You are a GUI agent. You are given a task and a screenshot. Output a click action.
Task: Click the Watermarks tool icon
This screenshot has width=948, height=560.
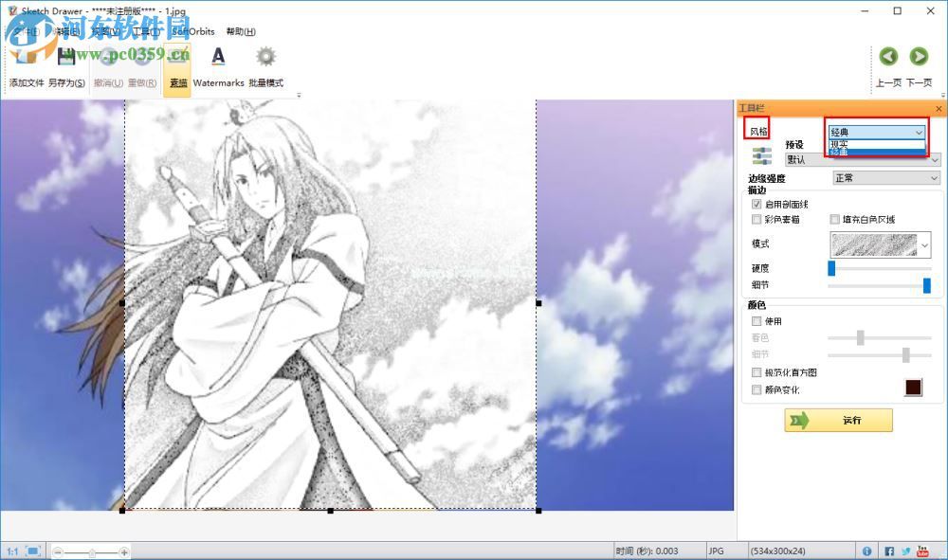click(218, 59)
